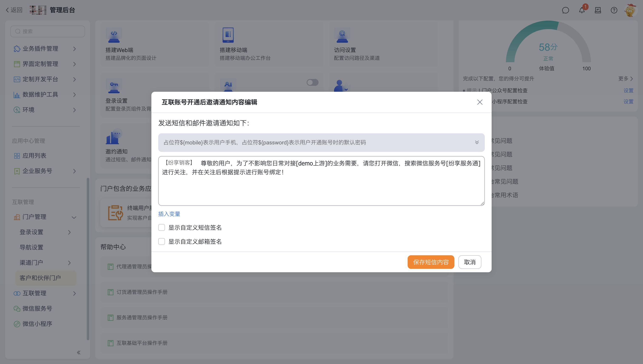Image resolution: width=643 pixels, height=364 pixels.
Task: Check 显示自定义邮箱签名 checkbox
Action: coord(162,241)
